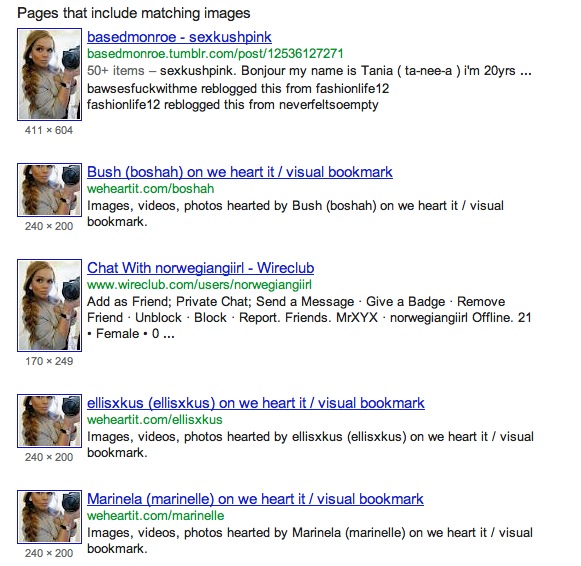Open the Bush (boshah) we heart it link
581x566 pixels.
pyautogui.click(x=240, y=172)
